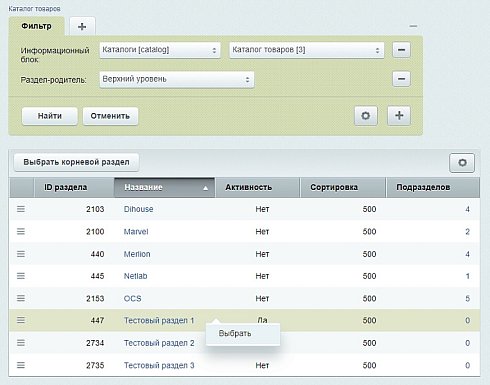Select the ID cell 2153
This screenshot has height=385, width=490.
pos(95,298)
